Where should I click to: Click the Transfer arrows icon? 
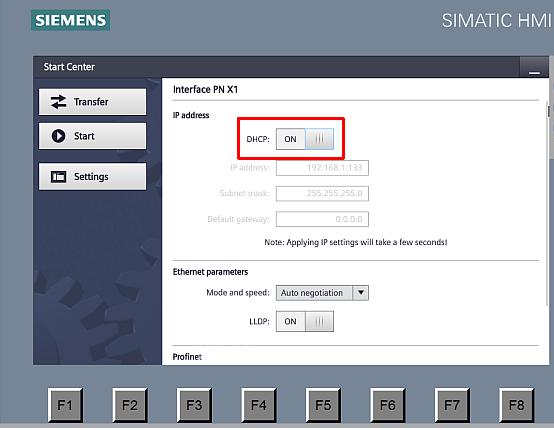coord(58,102)
